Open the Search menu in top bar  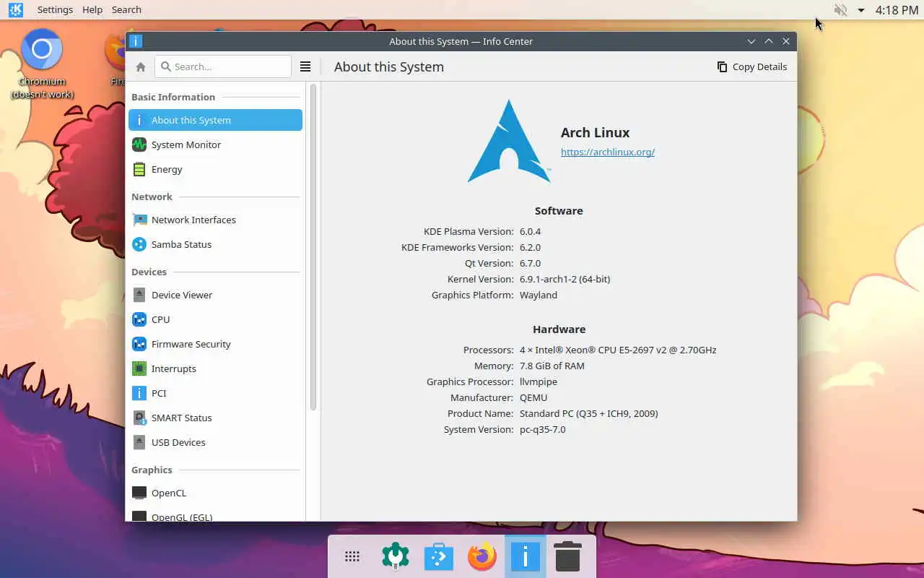click(126, 9)
